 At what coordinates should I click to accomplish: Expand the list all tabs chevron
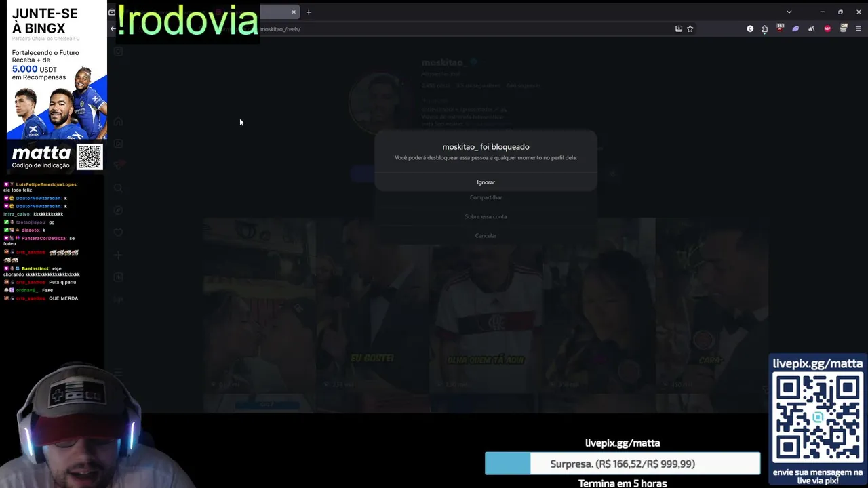[x=789, y=12]
